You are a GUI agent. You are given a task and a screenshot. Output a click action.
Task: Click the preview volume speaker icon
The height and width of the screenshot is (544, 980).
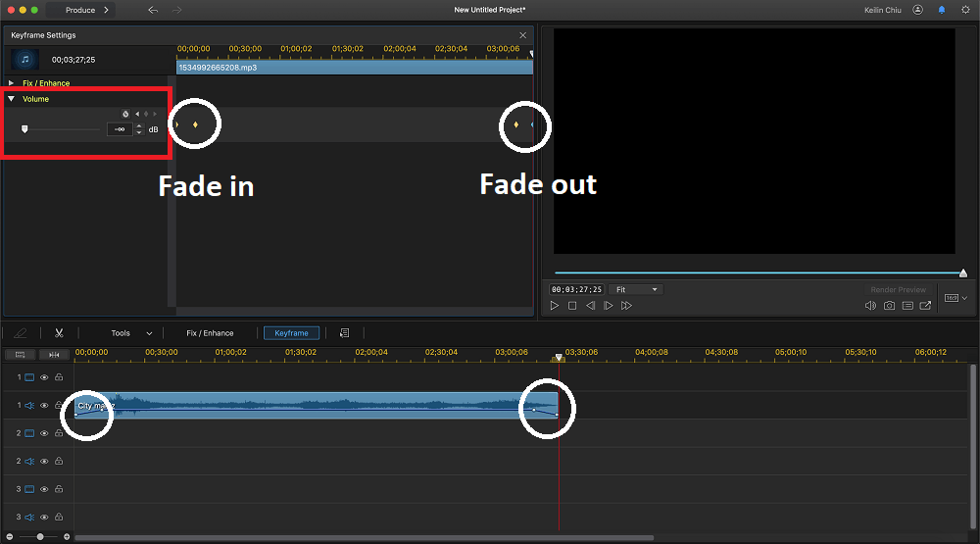pos(869,306)
